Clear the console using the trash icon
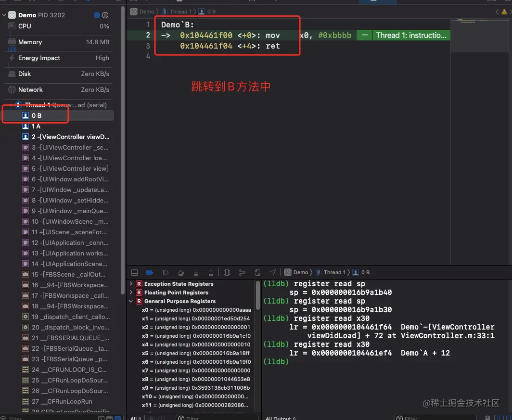512x420 pixels. [487, 417]
